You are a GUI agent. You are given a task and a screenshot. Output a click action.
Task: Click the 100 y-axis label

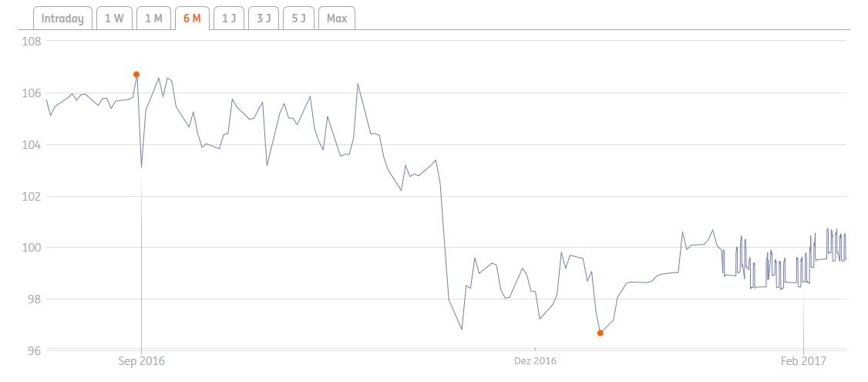click(31, 248)
